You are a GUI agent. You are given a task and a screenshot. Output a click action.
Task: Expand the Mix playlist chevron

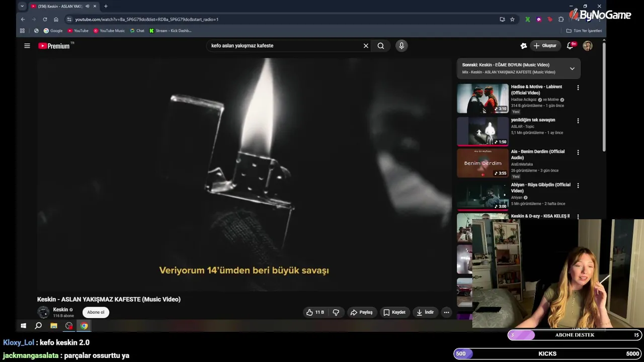pos(572,68)
